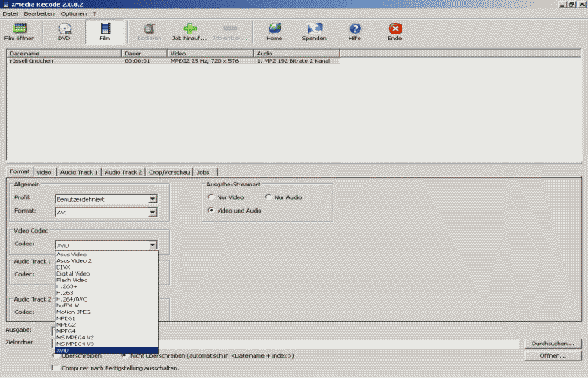The height and width of the screenshot is (378, 588).
Task: Choose H.264/AVC from the codec list
Action: tap(71, 298)
